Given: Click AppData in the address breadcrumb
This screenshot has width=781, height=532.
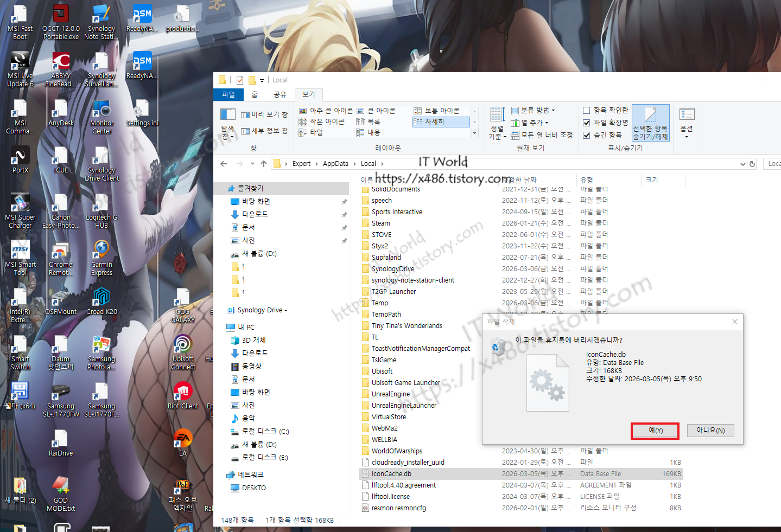Looking at the screenshot, I should (x=335, y=163).
